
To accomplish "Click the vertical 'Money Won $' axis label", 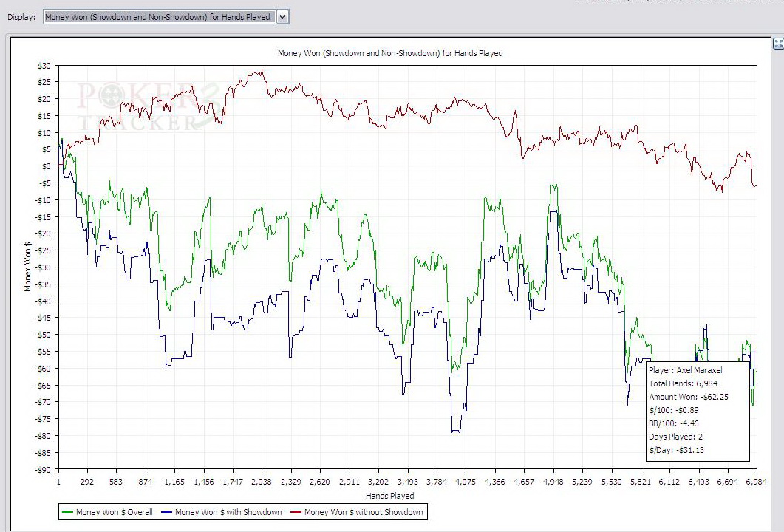I will pyautogui.click(x=27, y=267).
